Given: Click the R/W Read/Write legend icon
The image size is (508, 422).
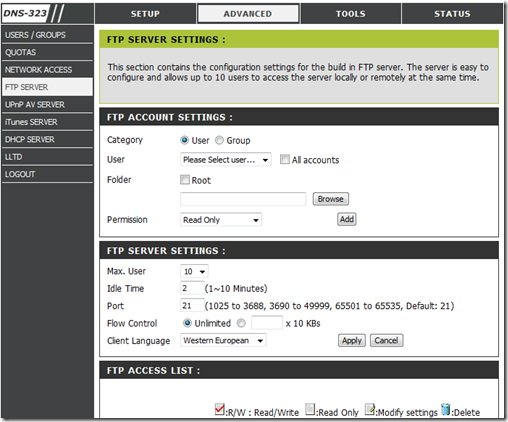Looking at the screenshot, I should pyautogui.click(x=220, y=409).
